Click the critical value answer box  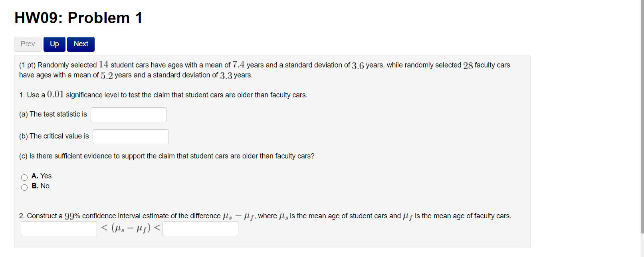(130, 136)
